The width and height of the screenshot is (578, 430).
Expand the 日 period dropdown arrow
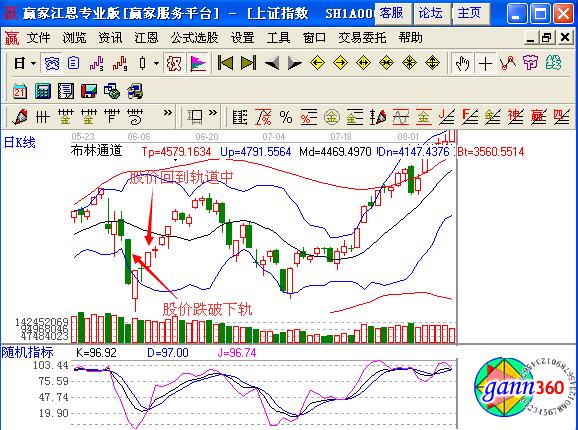coord(33,63)
